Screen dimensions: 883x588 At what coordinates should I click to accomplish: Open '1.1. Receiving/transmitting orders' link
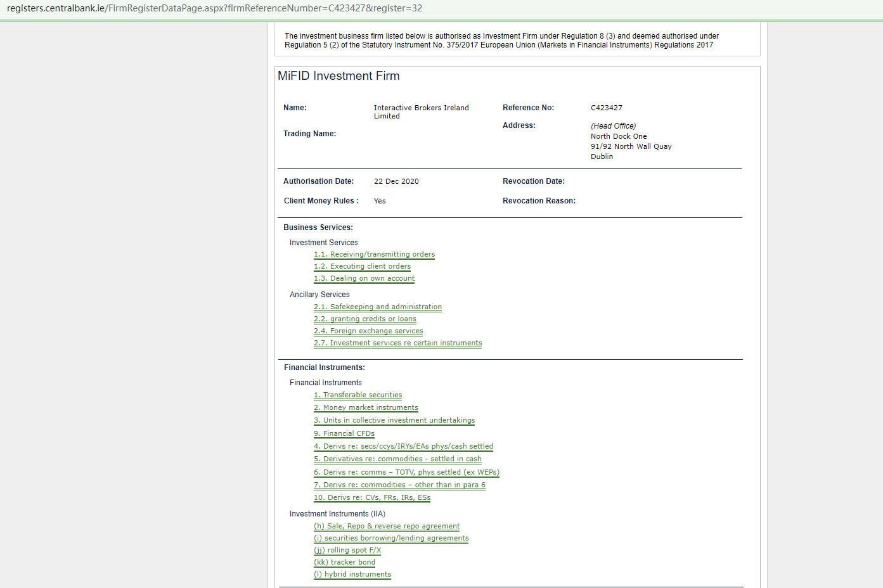tap(374, 254)
